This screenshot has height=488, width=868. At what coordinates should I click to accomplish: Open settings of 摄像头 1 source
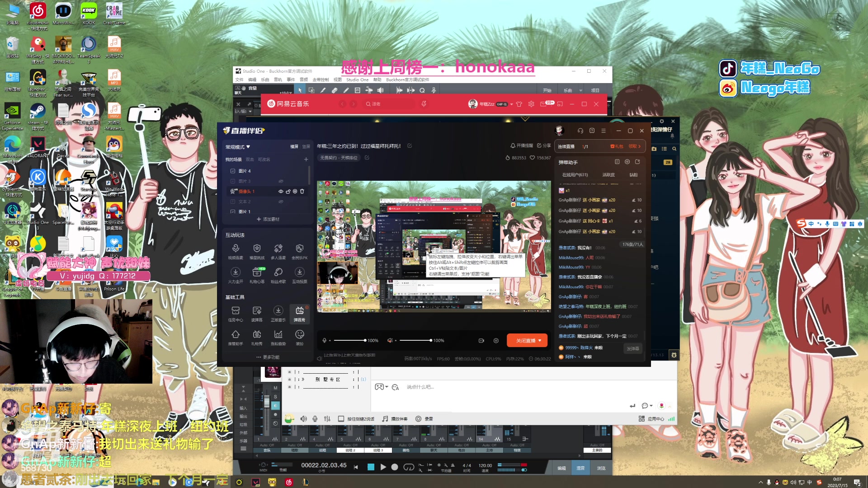(x=295, y=191)
